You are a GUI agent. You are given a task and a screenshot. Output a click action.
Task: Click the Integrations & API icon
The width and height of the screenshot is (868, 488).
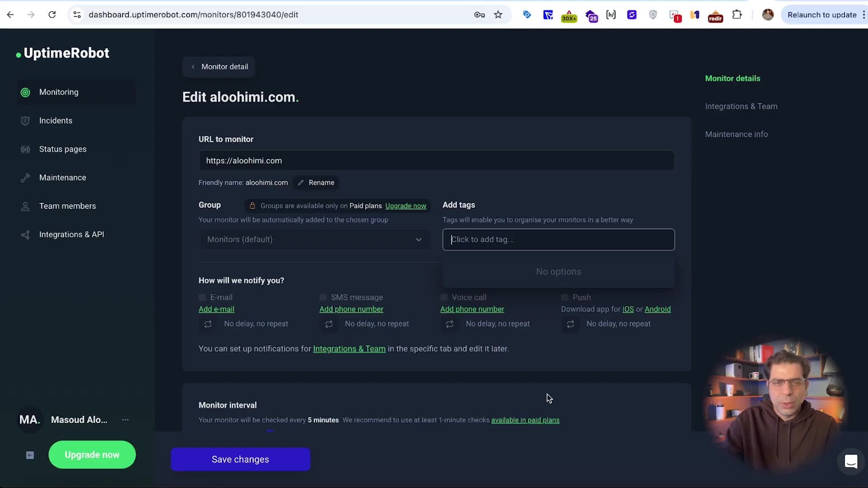click(x=25, y=235)
